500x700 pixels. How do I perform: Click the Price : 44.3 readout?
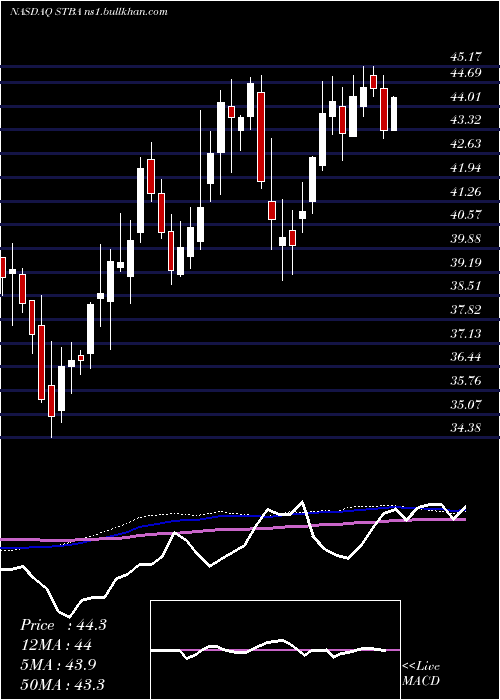[63, 625]
